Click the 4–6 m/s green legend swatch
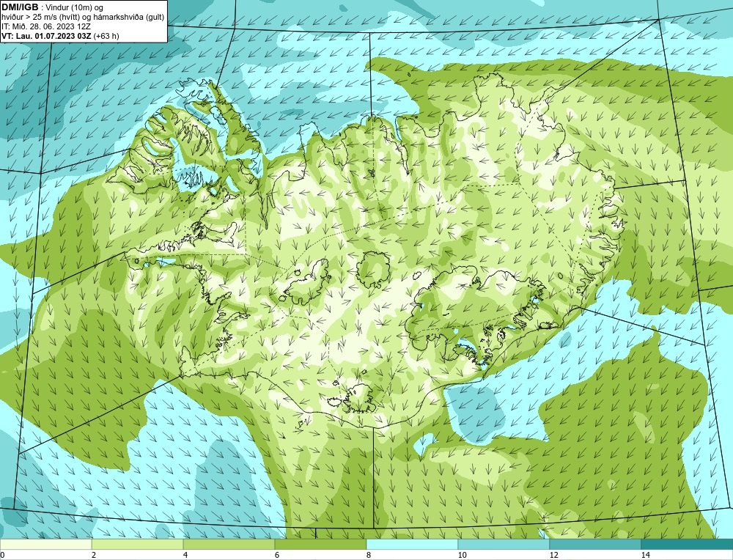The image size is (733, 560). click(x=229, y=544)
